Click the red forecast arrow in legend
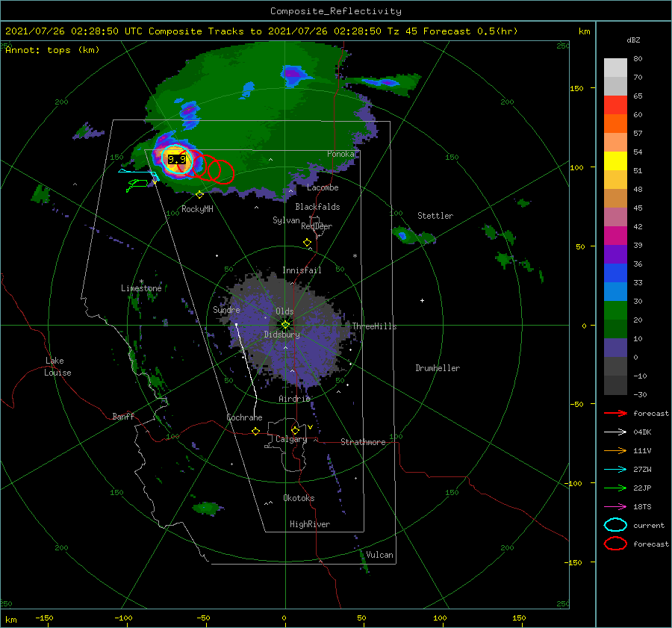This screenshot has width=672, height=628. [615, 413]
